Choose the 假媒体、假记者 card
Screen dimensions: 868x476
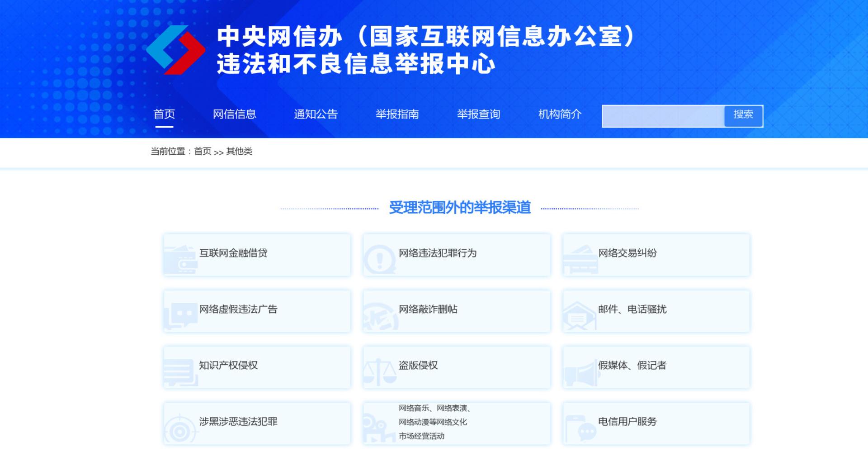656,367
